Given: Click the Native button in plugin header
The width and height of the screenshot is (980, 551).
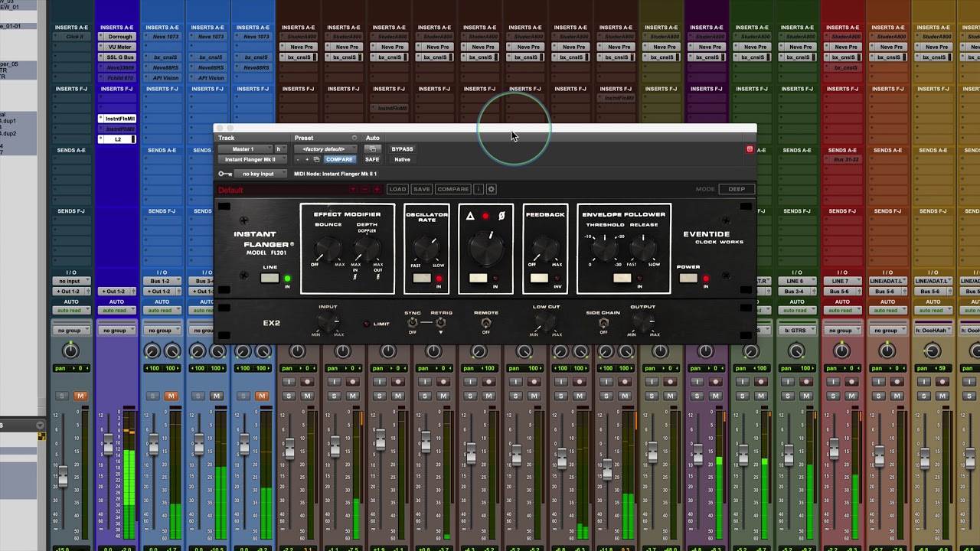Looking at the screenshot, I should tap(402, 159).
